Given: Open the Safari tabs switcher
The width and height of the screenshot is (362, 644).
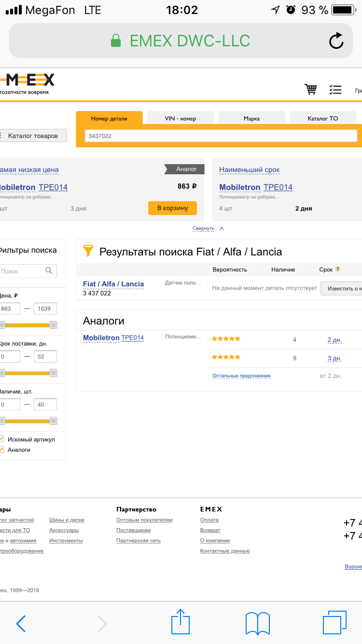Looking at the screenshot, I should coord(334,622).
